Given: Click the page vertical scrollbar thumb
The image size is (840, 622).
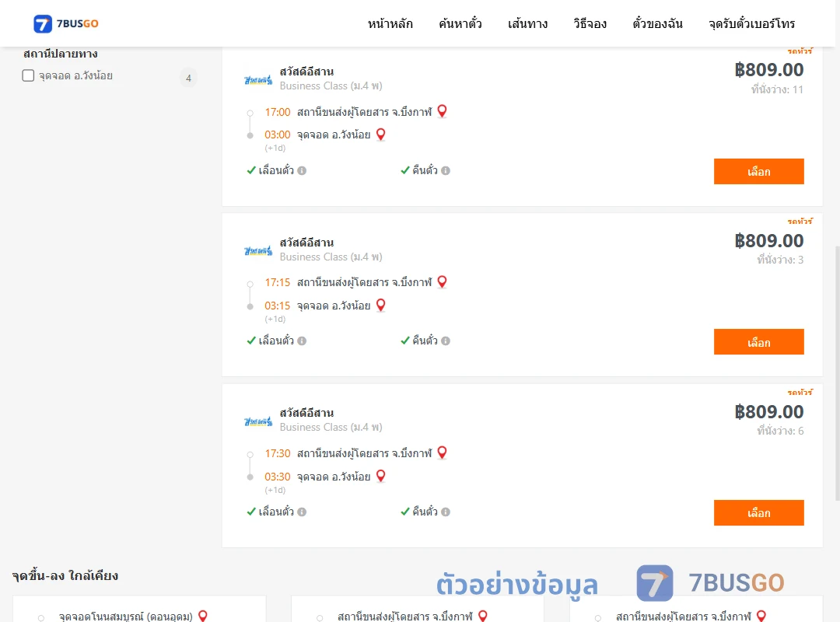Looking at the screenshot, I should pos(837,373).
